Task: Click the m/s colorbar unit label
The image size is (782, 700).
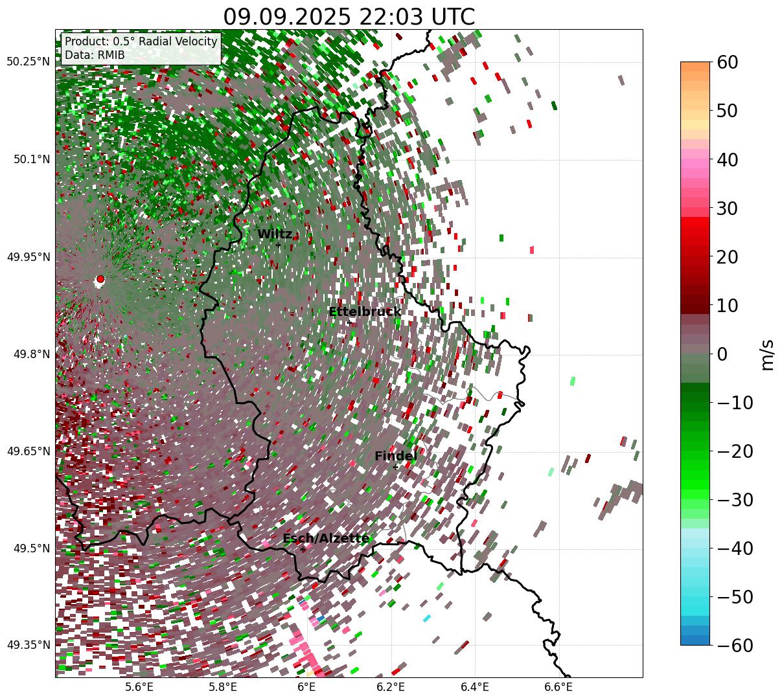Action: [x=768, y=354]
